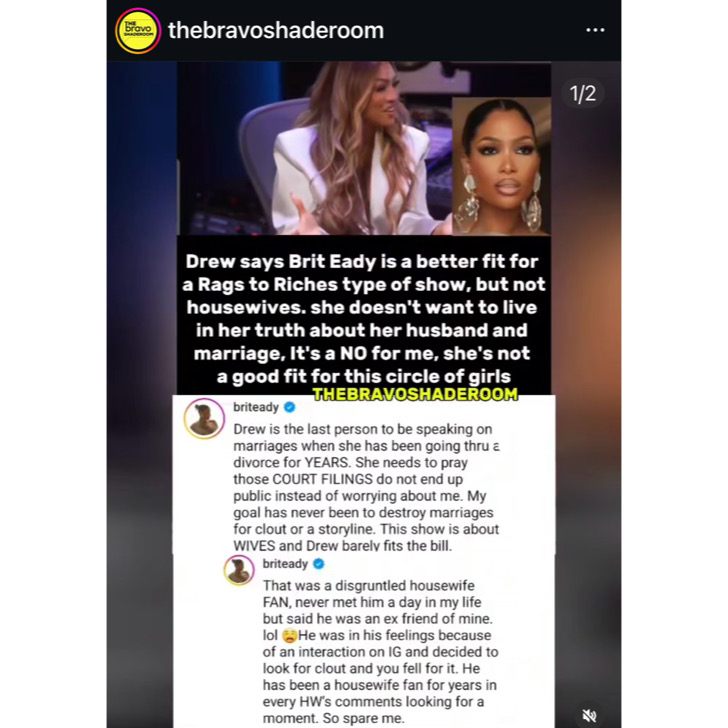Tap the 'COURT FILINGS' comment text
Viewport: 728px width, 728px height.
click(322, 479)
